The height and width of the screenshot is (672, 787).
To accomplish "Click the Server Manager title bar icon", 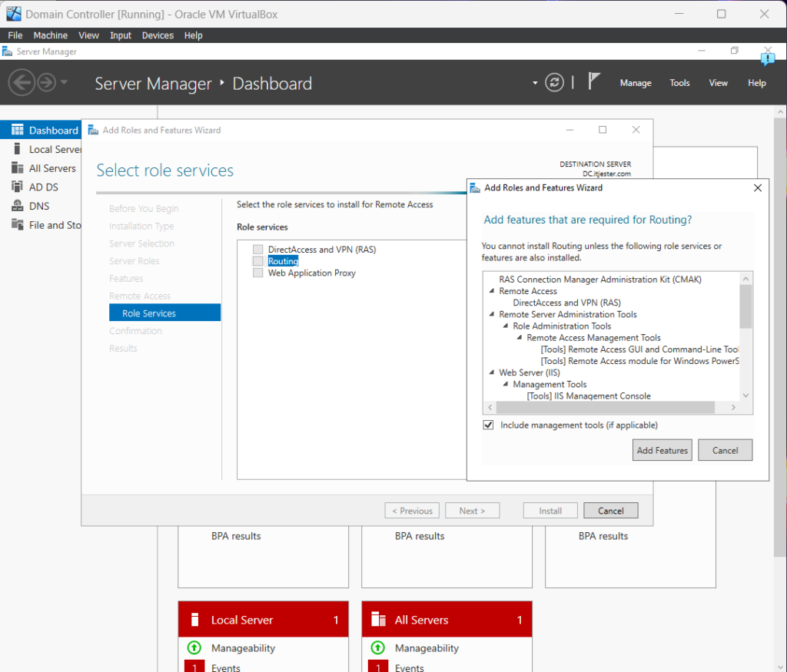I will pyautogui.click(x=7, y=51).
